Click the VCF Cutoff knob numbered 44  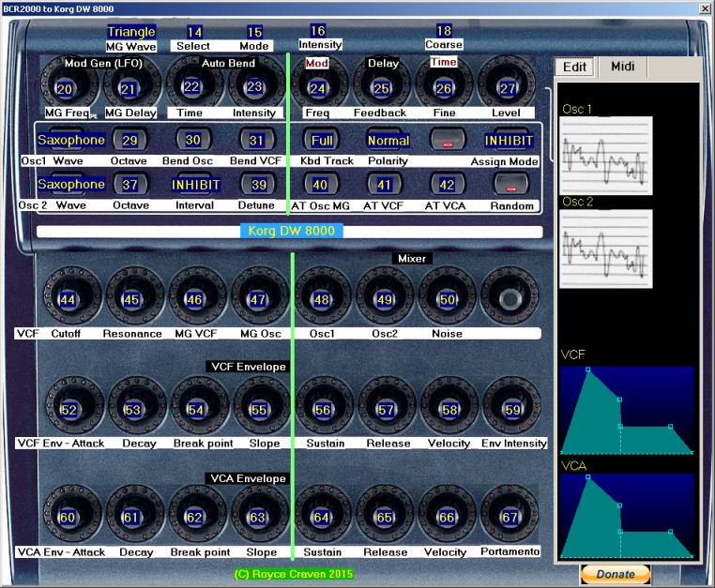(68, 300)
